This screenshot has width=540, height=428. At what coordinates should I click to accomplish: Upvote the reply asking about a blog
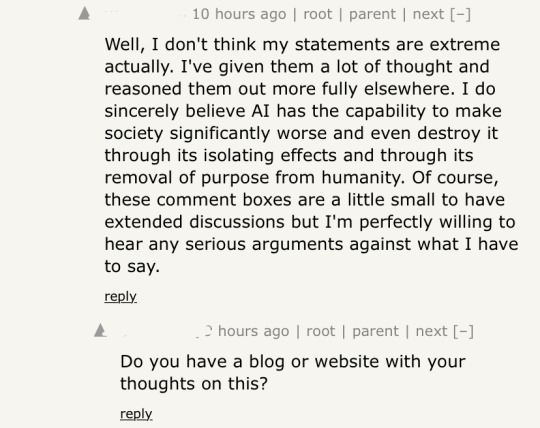pyautogui.click(x=100, y=331)
